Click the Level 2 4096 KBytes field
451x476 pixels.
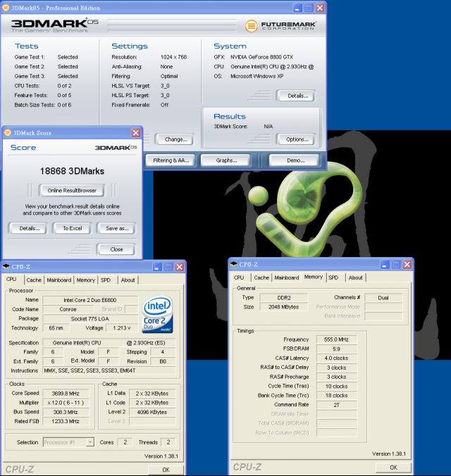tap(152, 412)
